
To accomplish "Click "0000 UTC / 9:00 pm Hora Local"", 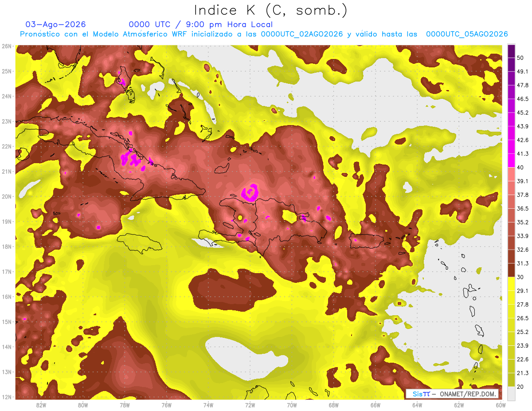I will coord(200,24).
